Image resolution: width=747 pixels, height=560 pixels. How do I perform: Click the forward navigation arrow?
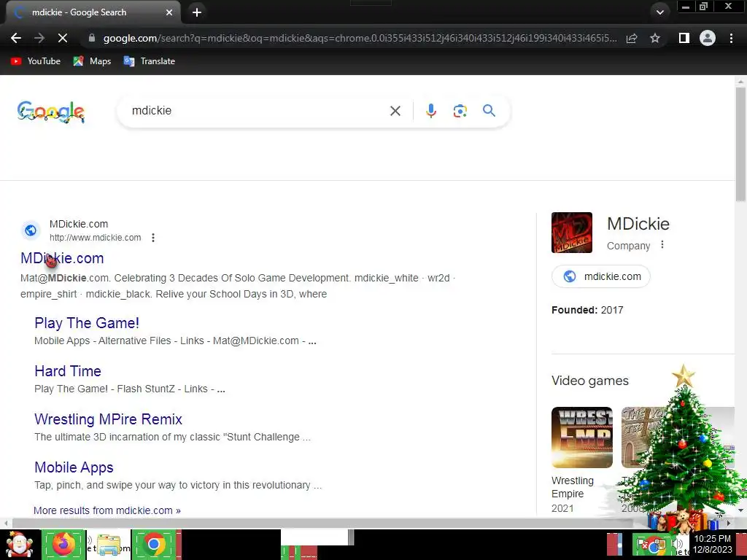39,38
